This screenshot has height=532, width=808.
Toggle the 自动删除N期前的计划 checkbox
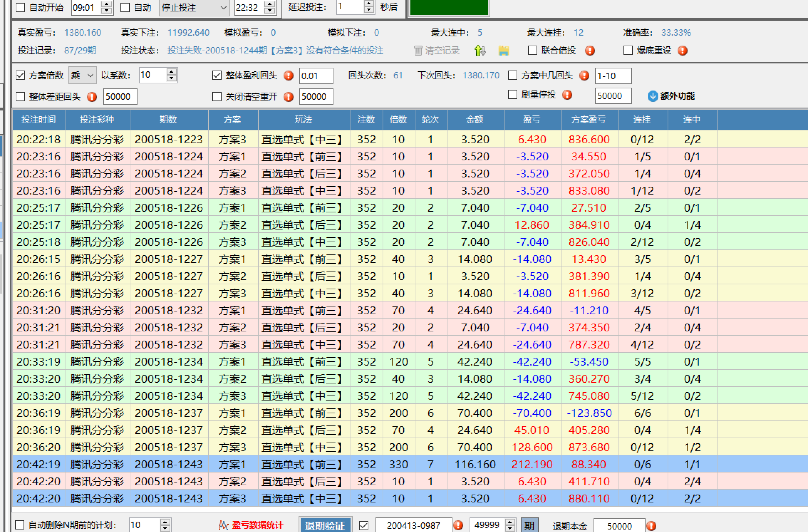tap(20, 525)
